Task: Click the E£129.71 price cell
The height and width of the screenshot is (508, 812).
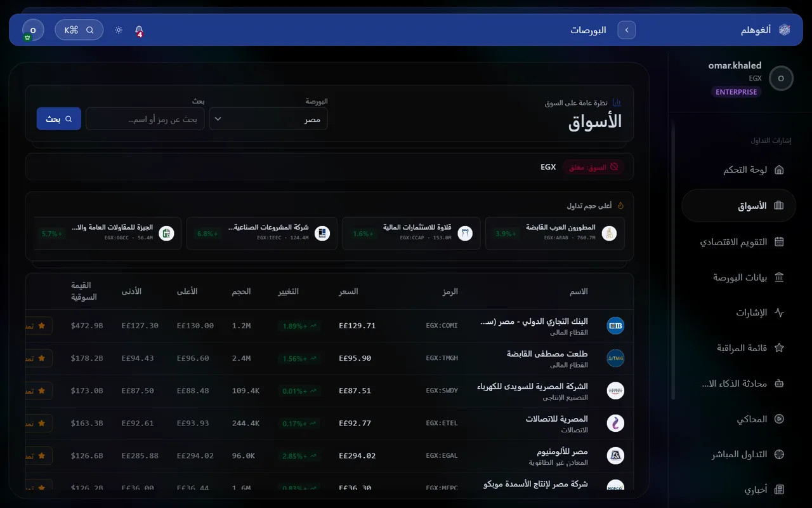Action: [x=357, y=326]
